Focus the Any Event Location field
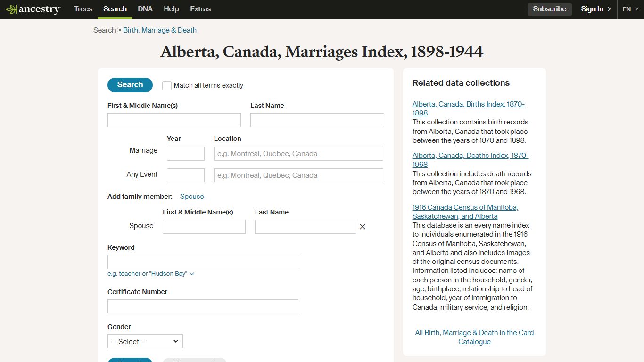 298,175
